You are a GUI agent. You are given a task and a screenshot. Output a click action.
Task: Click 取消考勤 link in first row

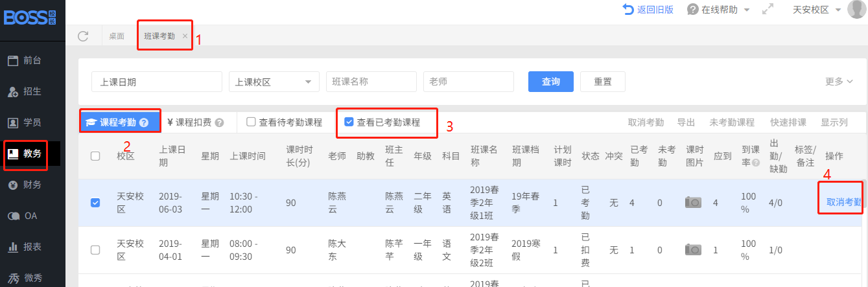[x=843, y=202]
